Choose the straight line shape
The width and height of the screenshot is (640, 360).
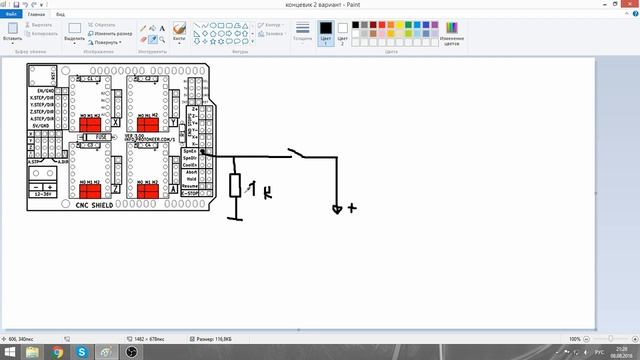click(x=197, y=26)
